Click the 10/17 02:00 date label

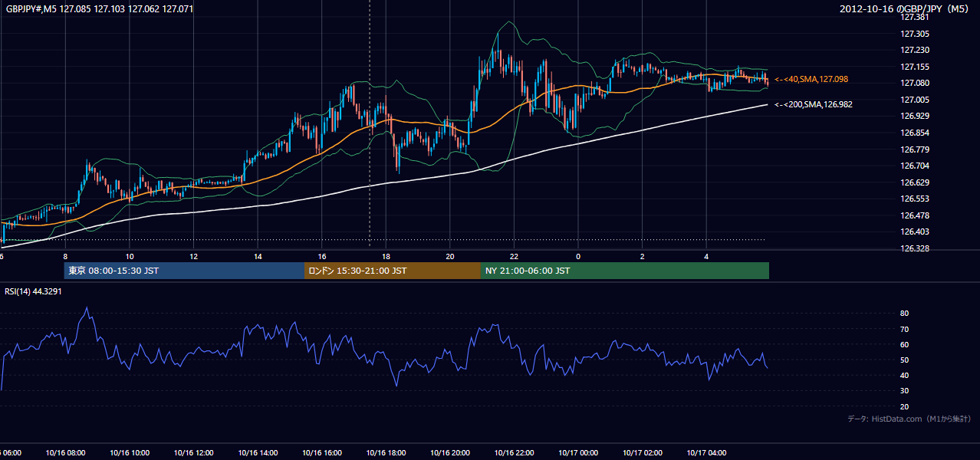click(x=643, y=453)
